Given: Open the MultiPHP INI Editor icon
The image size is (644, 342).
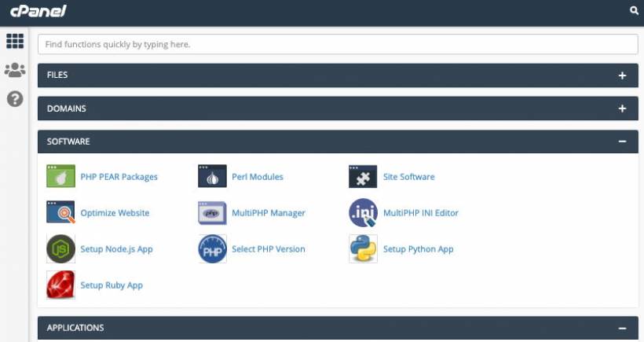Looking at the screenshot, I should (363, 213).
